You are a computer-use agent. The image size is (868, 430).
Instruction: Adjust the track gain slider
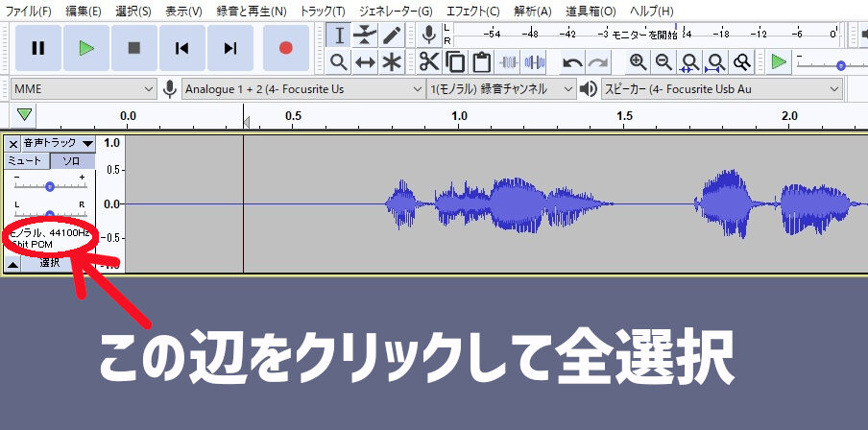coord(50,186)
